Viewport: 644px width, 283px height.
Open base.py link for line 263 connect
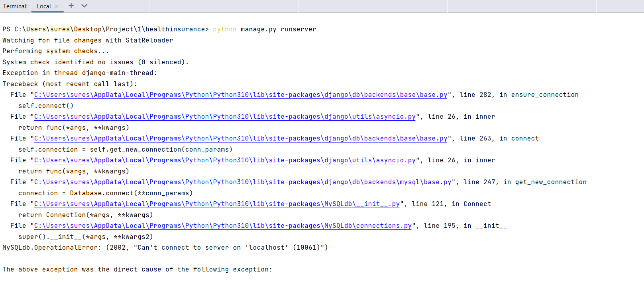(x=241, y=139)
